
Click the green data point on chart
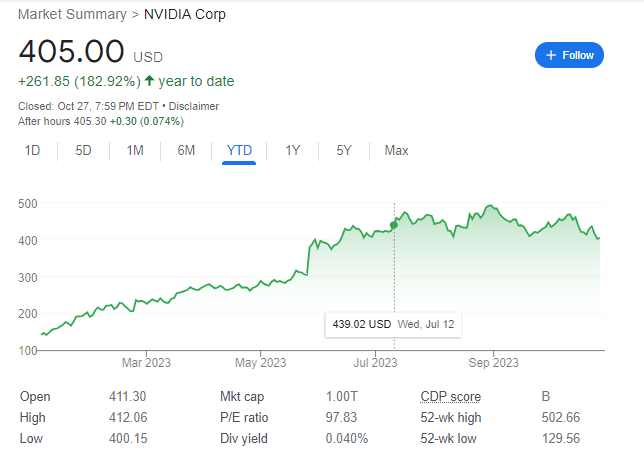393,225
